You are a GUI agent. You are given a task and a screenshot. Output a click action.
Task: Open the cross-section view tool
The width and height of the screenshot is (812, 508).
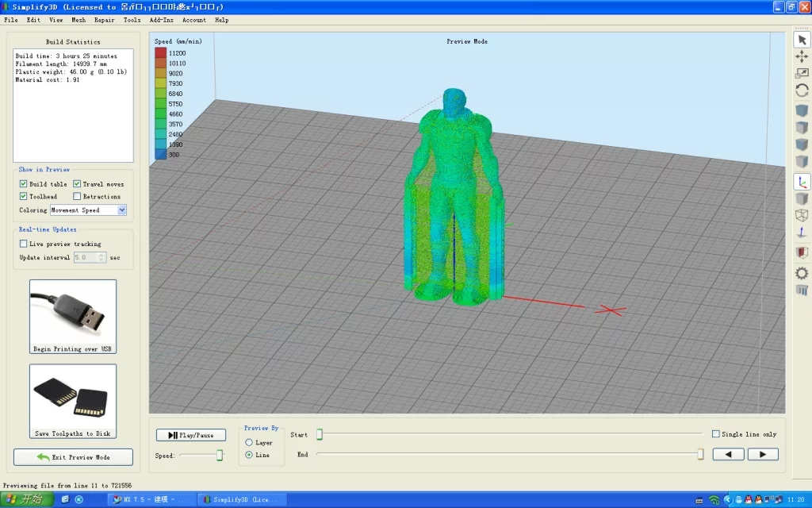[802, 253]
